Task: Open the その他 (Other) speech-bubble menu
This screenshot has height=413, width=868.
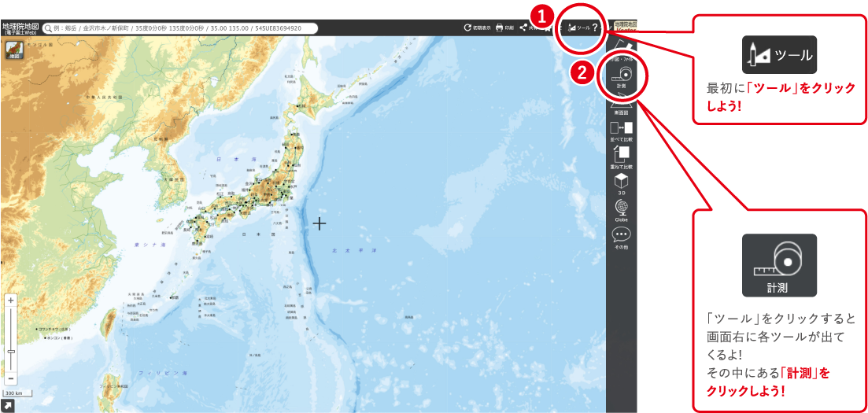Action: (x=621, y=238)
